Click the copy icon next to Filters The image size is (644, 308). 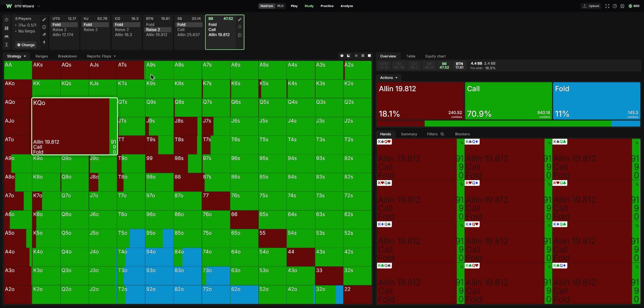pos(442,134)
